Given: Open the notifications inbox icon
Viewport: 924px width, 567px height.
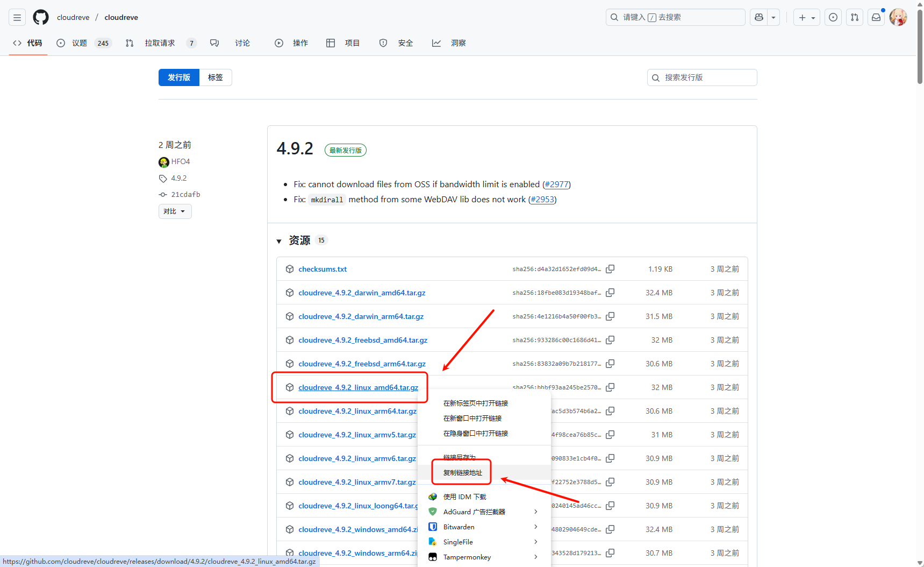Looking at the screenshot, I should 876,18.
